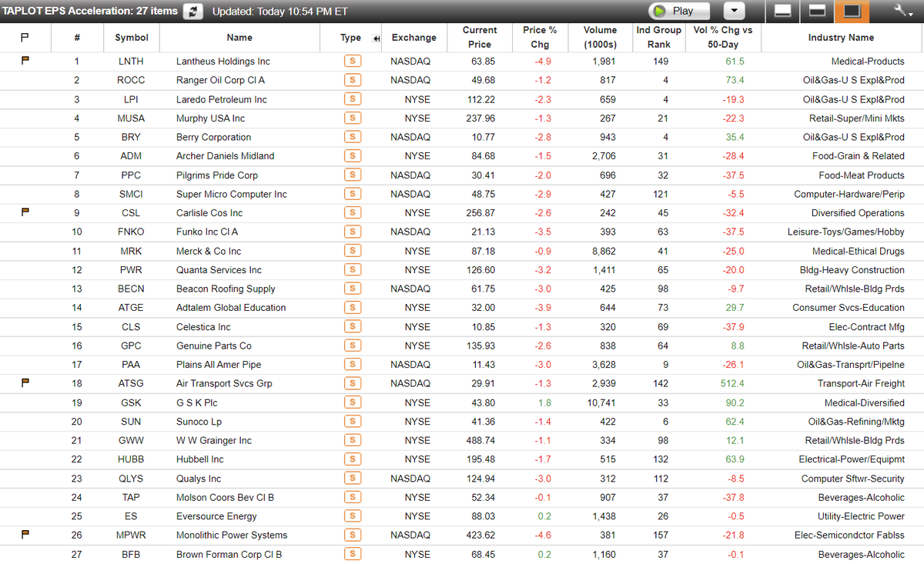The image size is (924, 564).
Task: Sort by the Current Price column header
Action: [479, 38]
